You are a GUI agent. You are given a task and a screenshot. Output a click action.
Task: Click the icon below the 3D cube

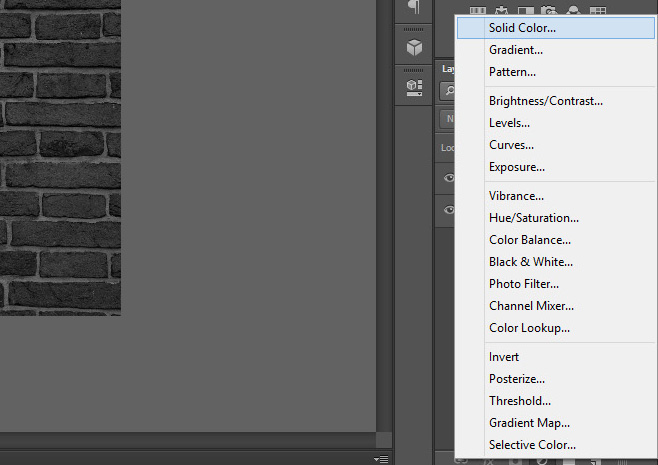(x=413, y=87)
